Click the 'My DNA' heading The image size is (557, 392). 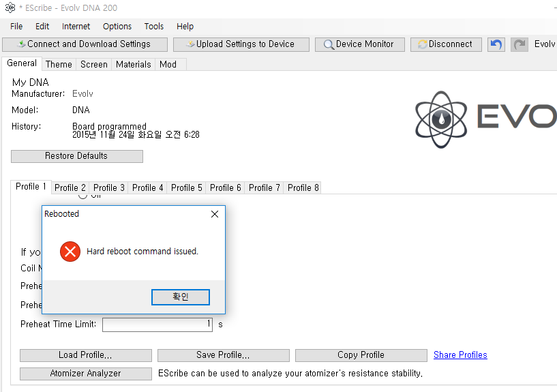tap(31, 82)
